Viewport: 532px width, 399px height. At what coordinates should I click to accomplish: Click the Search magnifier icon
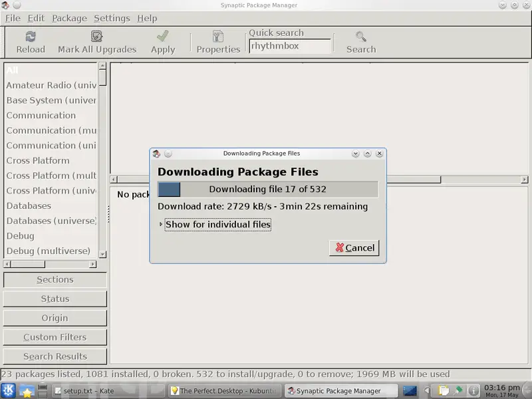(361, 37)
